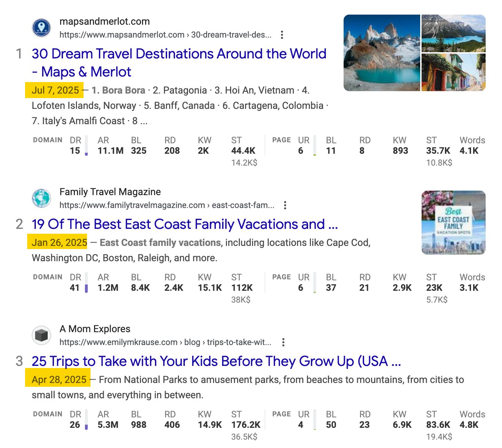Open the three-dot menu on the A Mom Explores result

coord(283,342)
